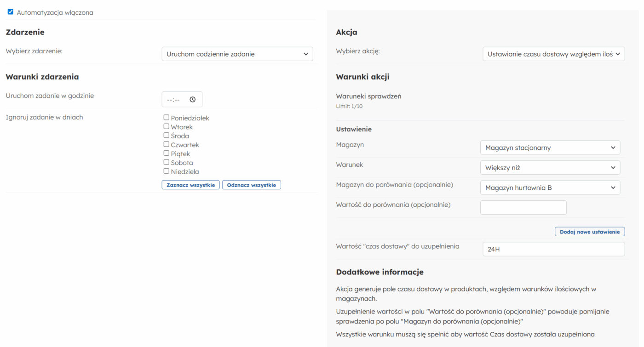Viewport: 644px width, 347px height.
Task: Expand the Wybierz akcję dropdown
Action: coord(553,54)
